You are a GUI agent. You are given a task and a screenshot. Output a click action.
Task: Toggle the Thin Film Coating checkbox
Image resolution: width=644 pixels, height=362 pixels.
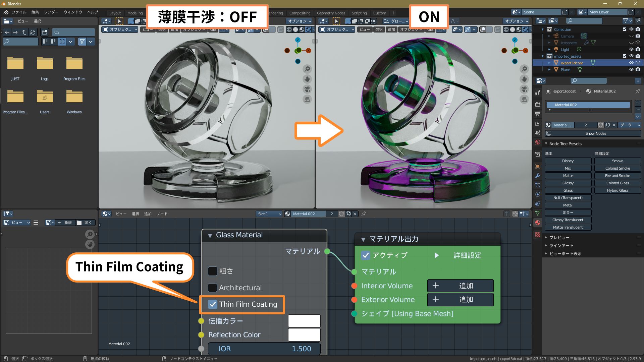(213, 304)
